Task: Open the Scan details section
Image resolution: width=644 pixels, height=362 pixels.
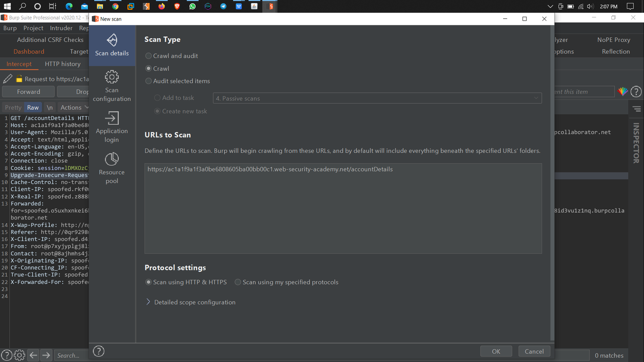Action: click(x=112, y=45)
